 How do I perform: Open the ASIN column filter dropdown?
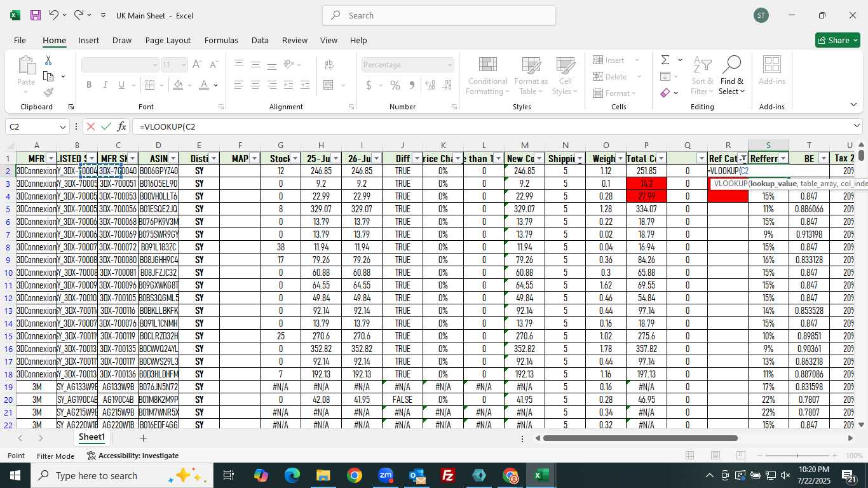(173, 158)
